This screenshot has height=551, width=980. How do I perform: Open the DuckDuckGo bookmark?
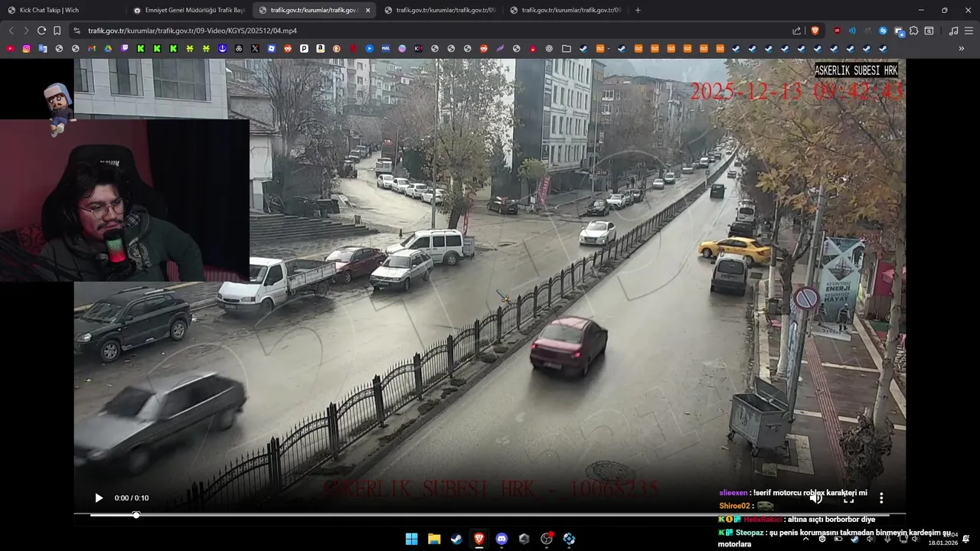pyautogui.click(x=336, y=48)
